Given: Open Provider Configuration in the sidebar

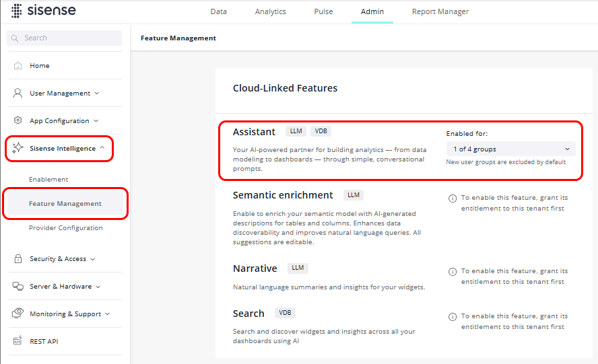Looking at the screenshot, I should click(x=65, y=227).
